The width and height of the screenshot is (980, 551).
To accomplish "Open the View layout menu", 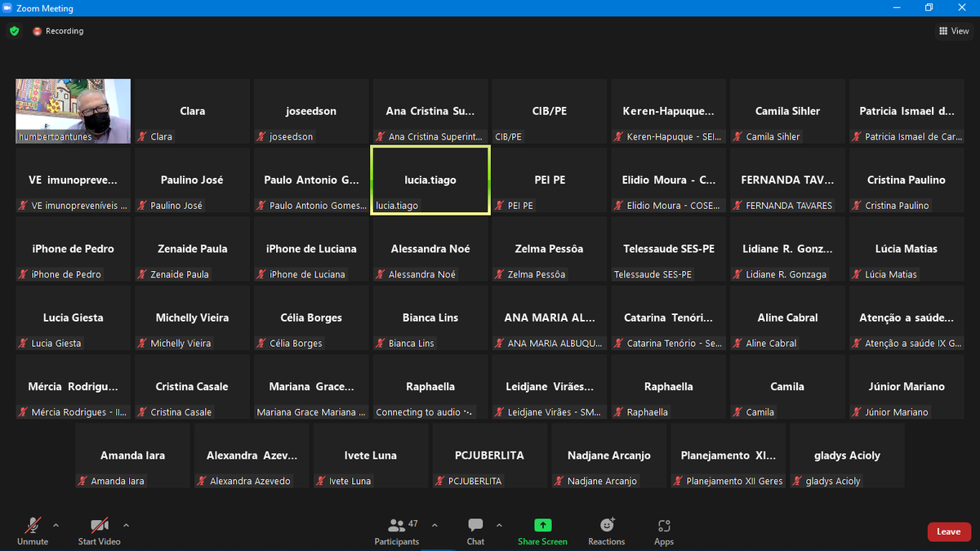I will (x=954, y=31).
